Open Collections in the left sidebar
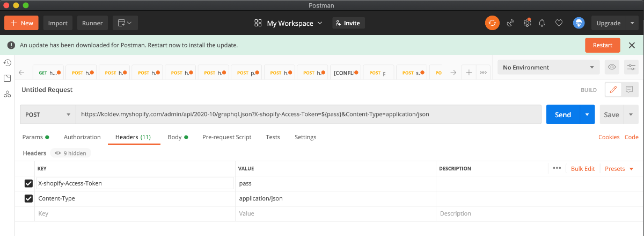The height and width of the screenshot is (236, 644). (8, 78)
